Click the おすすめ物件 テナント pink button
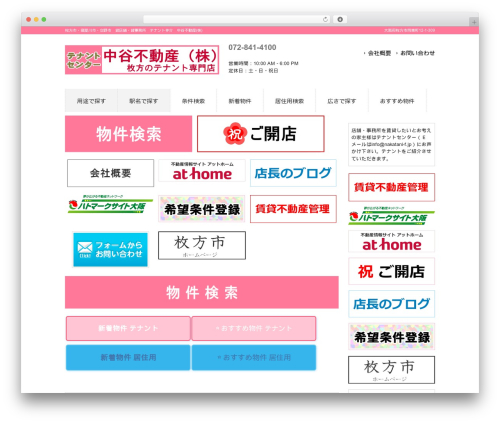 pyautogui.click(x=254, y=328)
